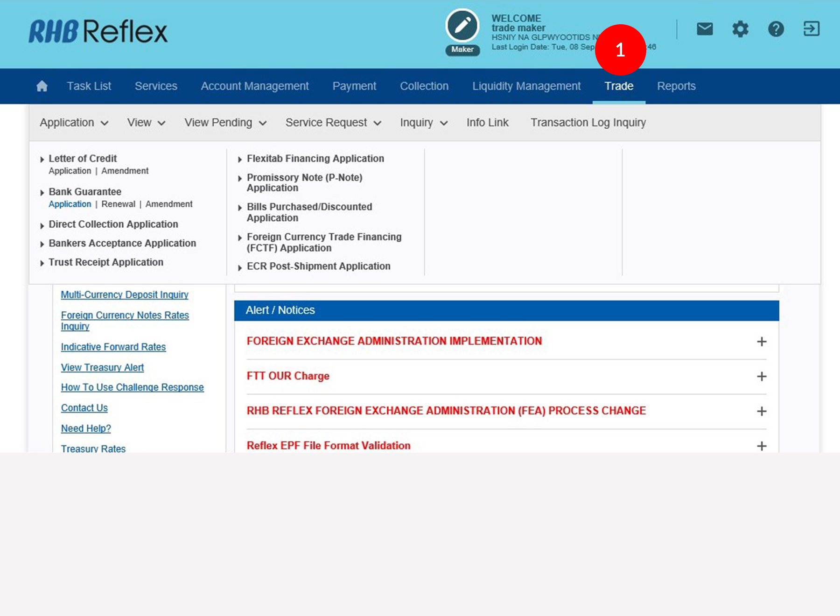Expand Foreign Exchange Administration Implementation notice
Image resolution: width=840 pixels, height=616 pixels.
pos(761,342)
